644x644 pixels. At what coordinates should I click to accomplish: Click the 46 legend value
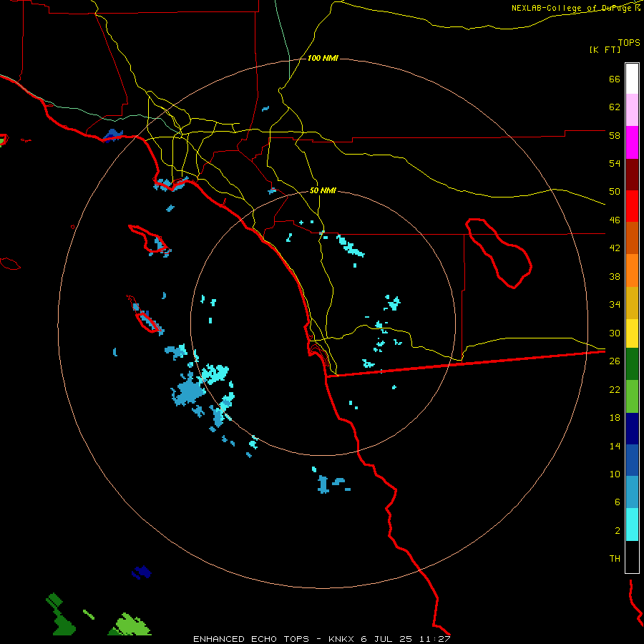[x=615, y=220]
